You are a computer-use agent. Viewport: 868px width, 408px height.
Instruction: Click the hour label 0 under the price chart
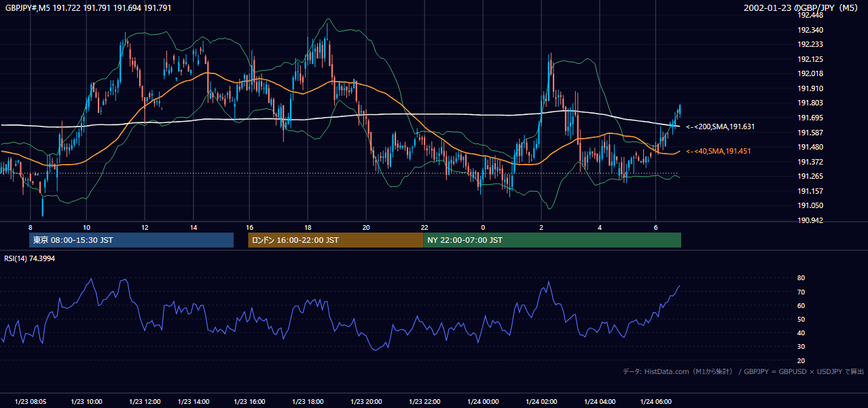[x=484, y=227]
